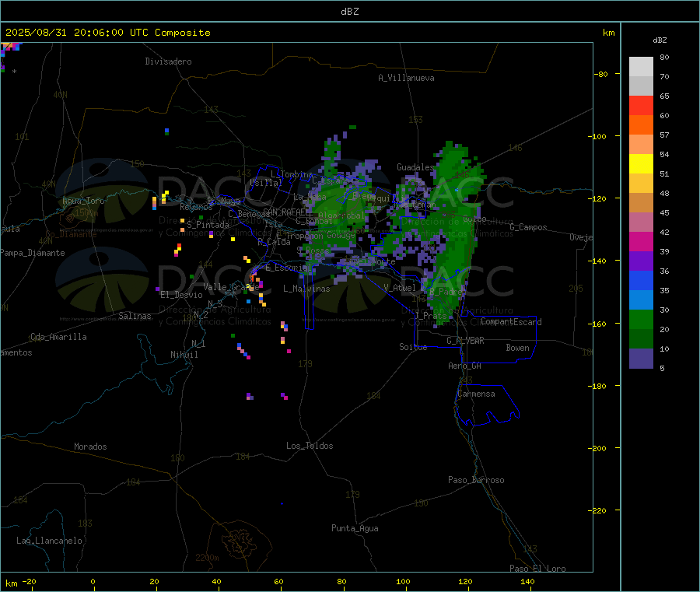The image size is (700, 592).
Task: Click the 'G_Campos' map label
Action: pos(528,227)
